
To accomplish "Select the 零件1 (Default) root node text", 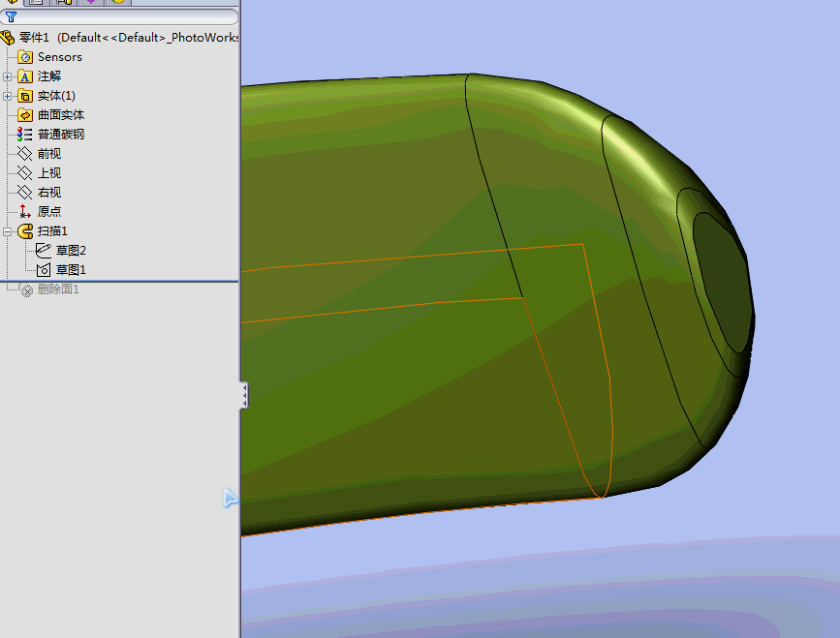I will [129, 38].
